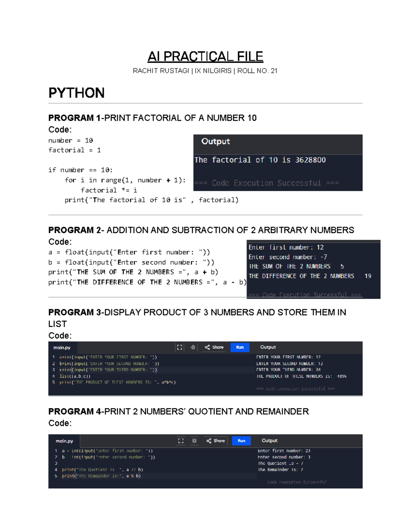
Task: Toggle the light theme sun icon in Program 3
Action: tap(193, 347)
